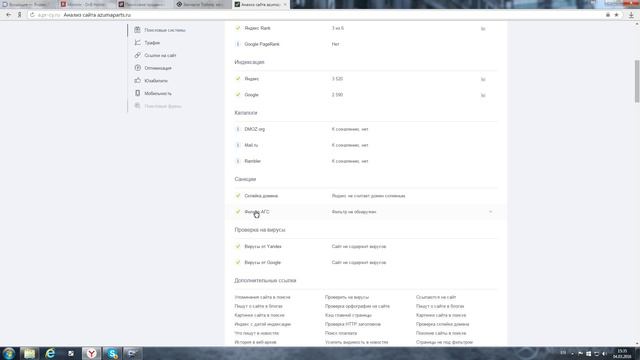The height and width of the screenshot is (360, 640).
Task: Click the calendar icon beside Поисковые системы
Action: 138,29
